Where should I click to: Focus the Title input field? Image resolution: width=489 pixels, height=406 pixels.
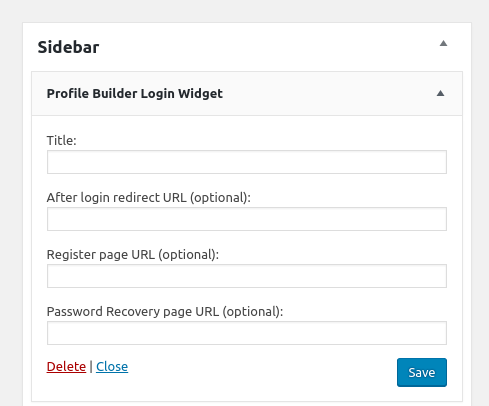(x=247, y=162)
